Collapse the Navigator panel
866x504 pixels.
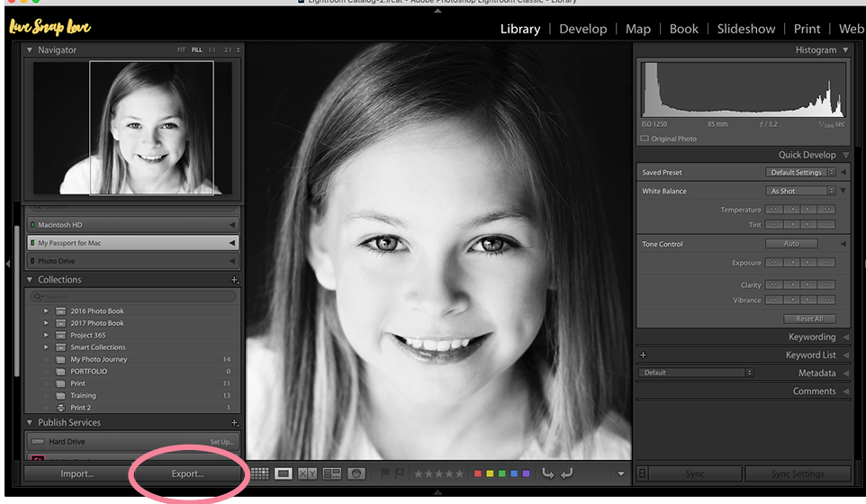pos(30,49)
